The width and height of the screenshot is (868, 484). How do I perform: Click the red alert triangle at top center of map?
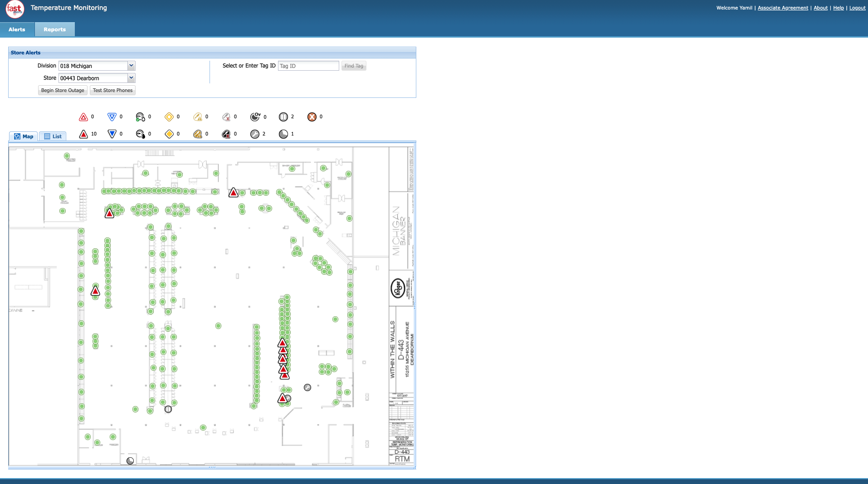coord(234,193)
